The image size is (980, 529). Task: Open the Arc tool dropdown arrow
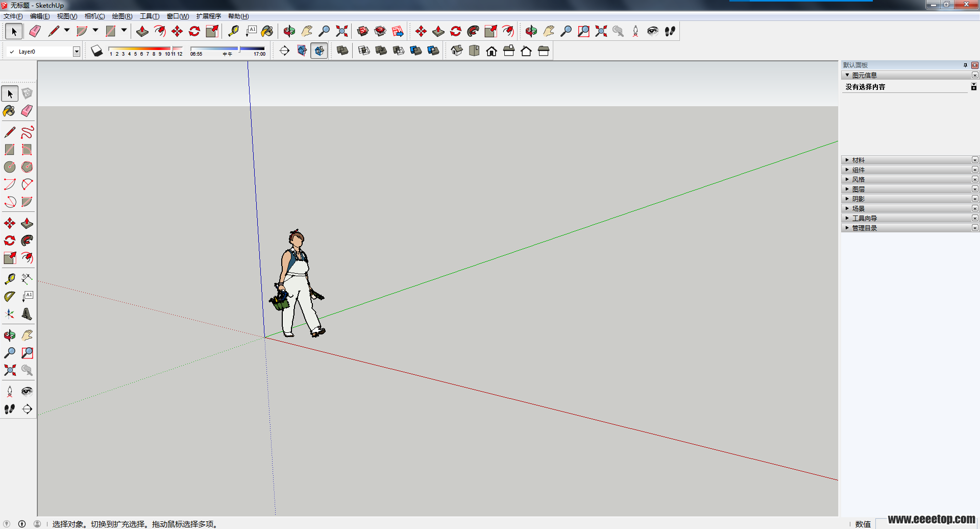pyautogui.click(x=95, y=31)
